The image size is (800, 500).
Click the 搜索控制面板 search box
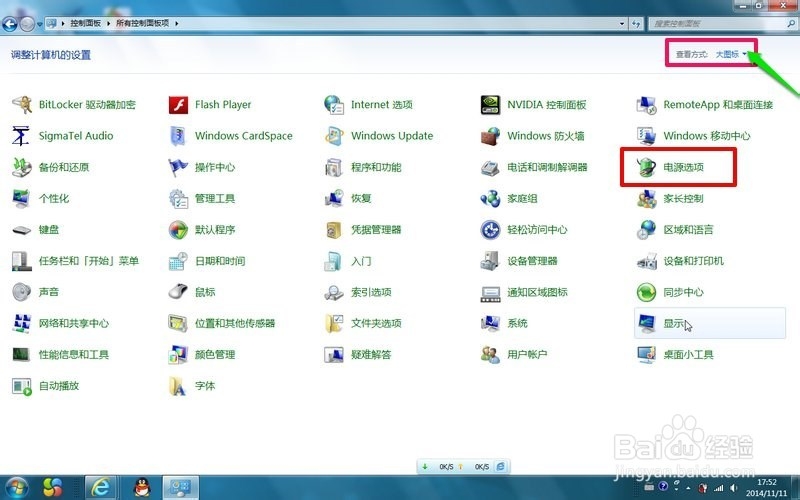click(x=722, y=23)
